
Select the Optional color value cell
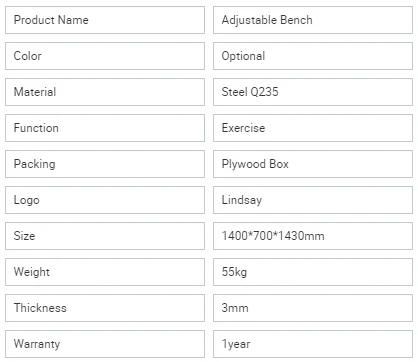[313, 56]
